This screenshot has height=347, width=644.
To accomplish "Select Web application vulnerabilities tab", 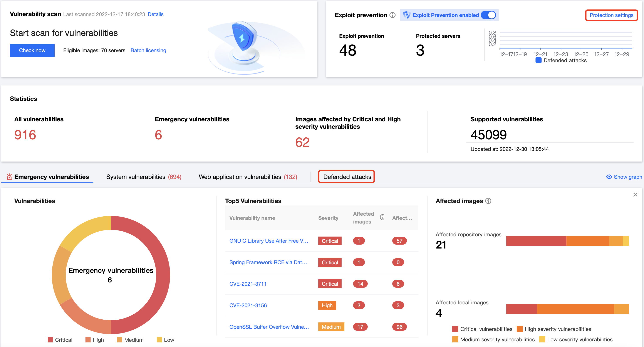I will [248, 177].
